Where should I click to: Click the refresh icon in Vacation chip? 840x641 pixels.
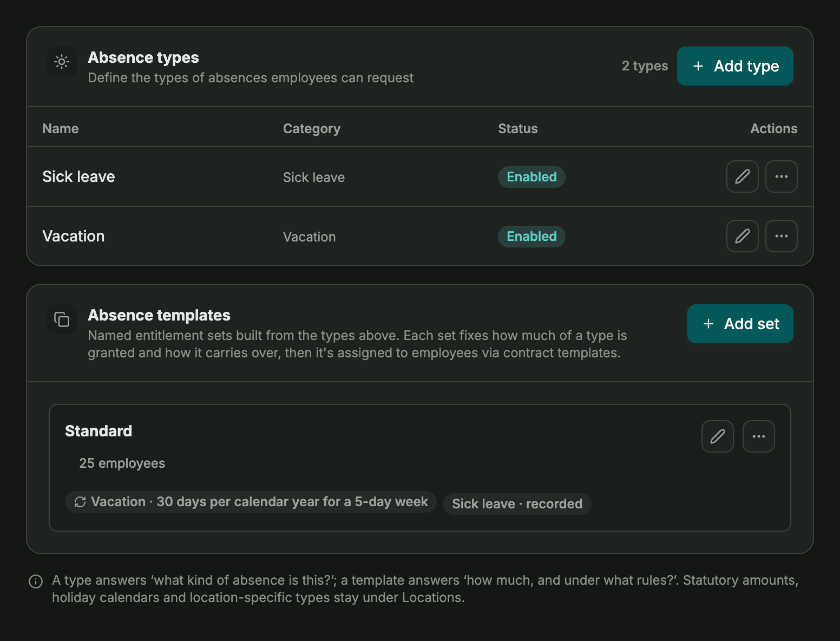click(80, 502)
